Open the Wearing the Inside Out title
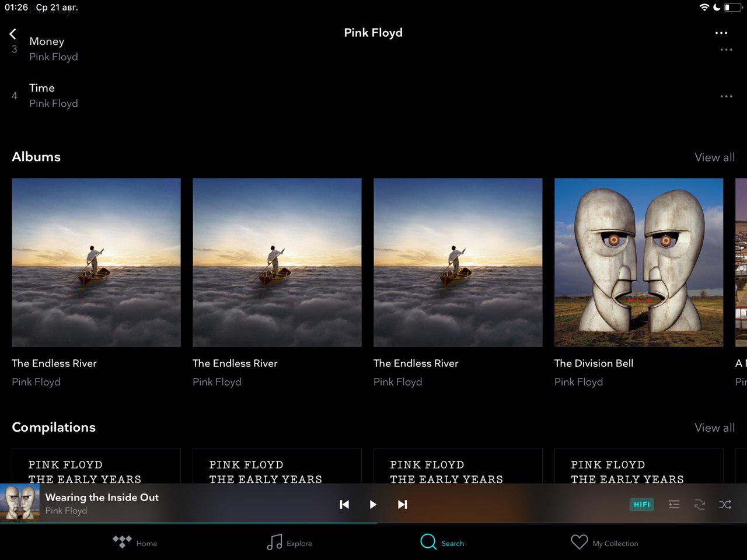 pos(102,498)
